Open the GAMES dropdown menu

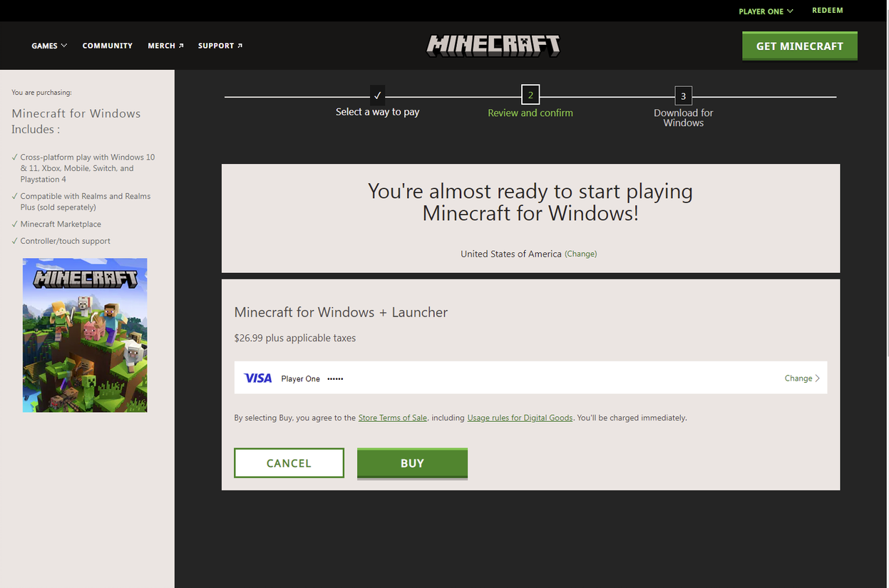(x=48, y=45)
